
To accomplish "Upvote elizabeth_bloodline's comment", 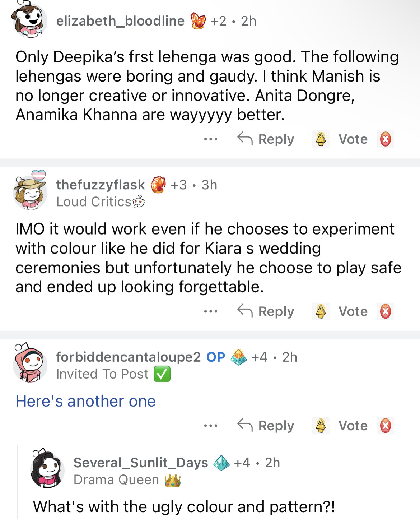I will click(x=321, y=139).
